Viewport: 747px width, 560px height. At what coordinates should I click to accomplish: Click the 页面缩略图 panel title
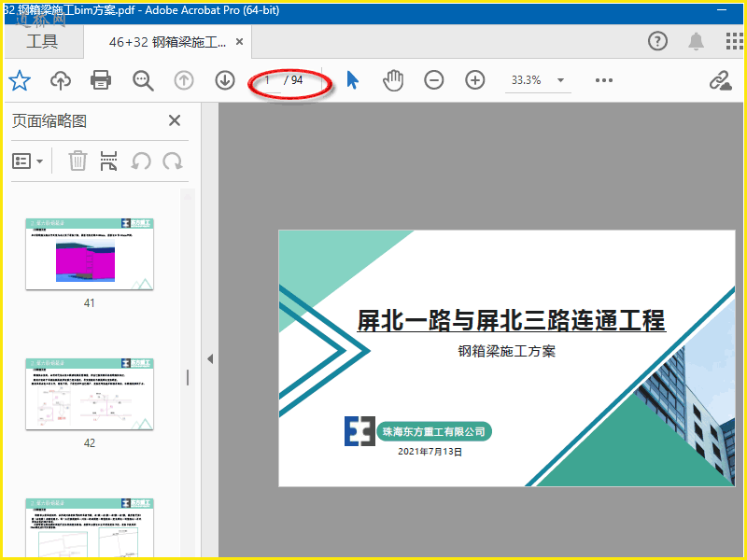[49, 121]
